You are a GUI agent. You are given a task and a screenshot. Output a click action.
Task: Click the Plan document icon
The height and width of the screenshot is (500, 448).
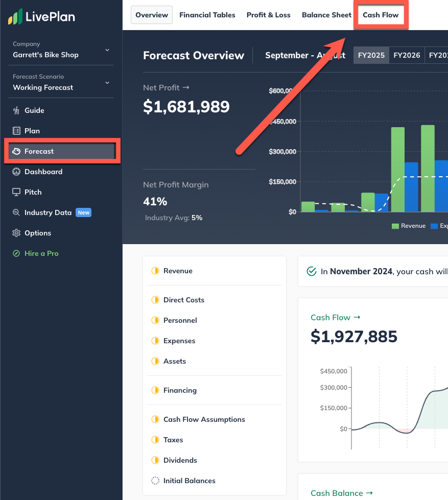[x=16, y=131]
